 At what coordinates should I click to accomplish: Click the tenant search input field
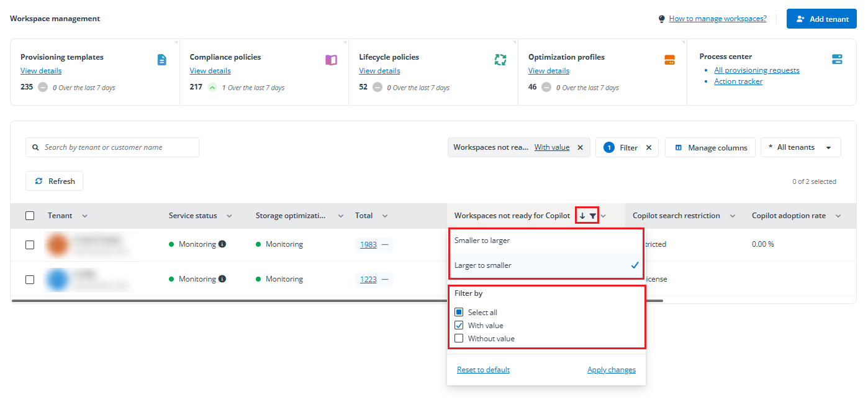point(112,147)
